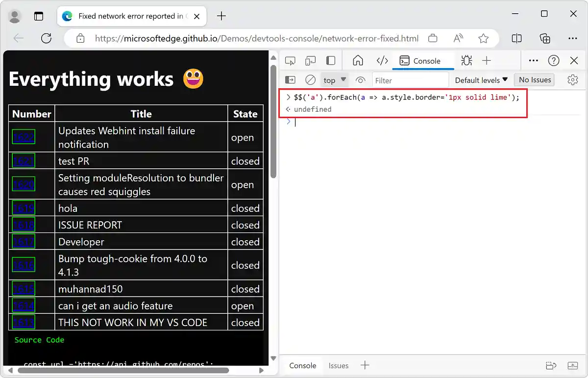
Task: Select the inspect element tool
Action: [x=290, y=60]
